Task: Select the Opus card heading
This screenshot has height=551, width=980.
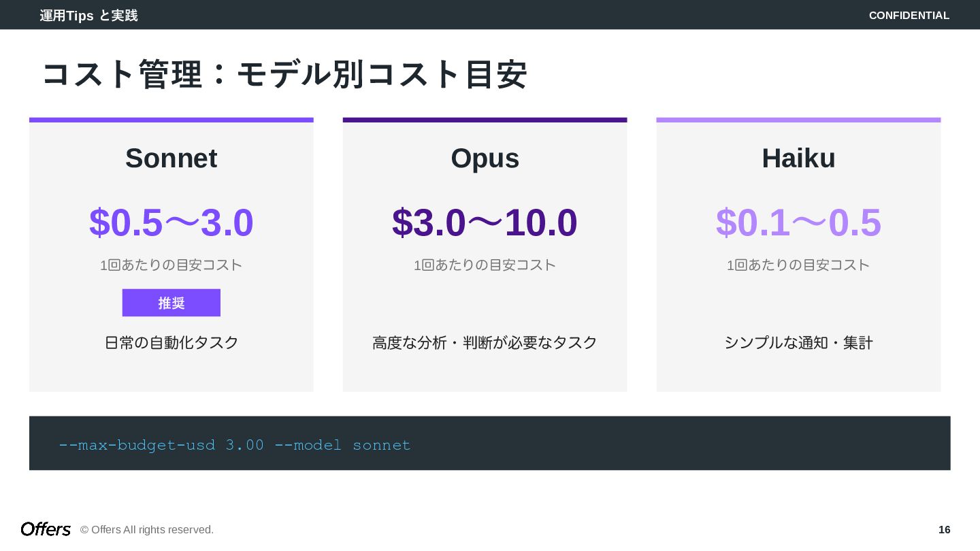Action: pyautogui.click(x=485, y=158)
